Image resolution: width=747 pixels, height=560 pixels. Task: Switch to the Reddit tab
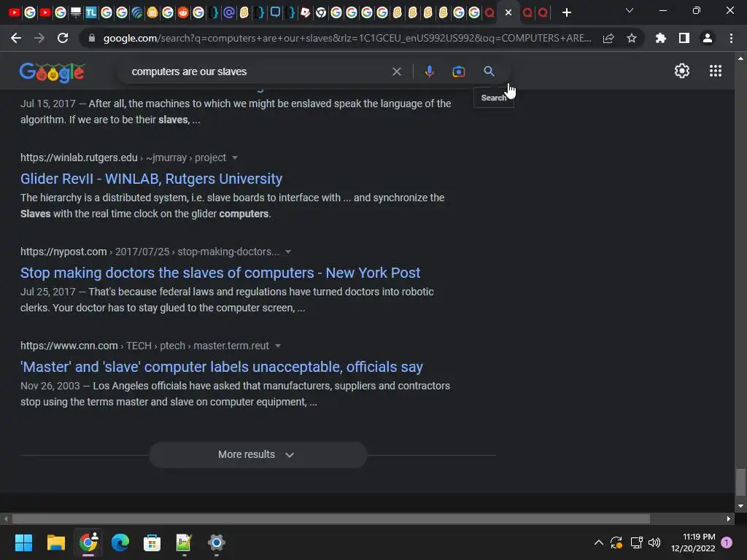pyautogui.click(x=183, y=12)
